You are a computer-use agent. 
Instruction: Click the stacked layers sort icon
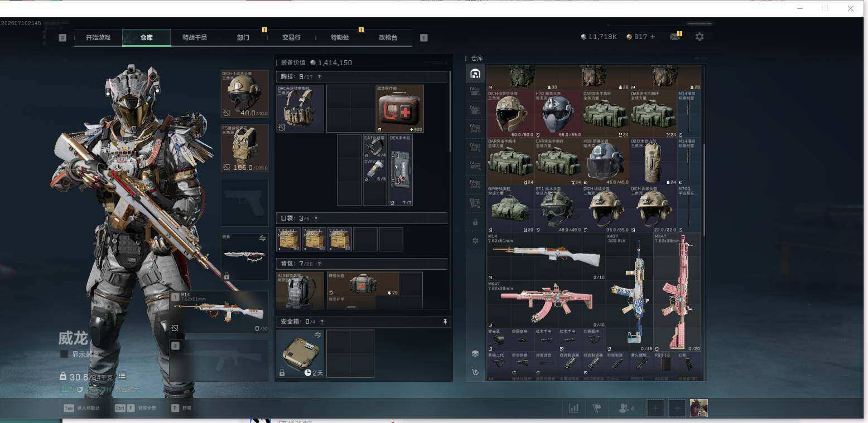click(x=475, y=353)
